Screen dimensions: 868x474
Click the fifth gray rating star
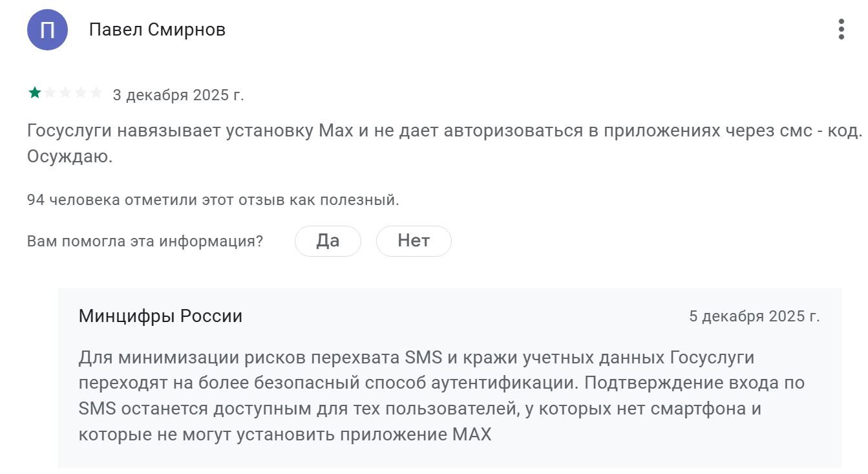[96, 93]
